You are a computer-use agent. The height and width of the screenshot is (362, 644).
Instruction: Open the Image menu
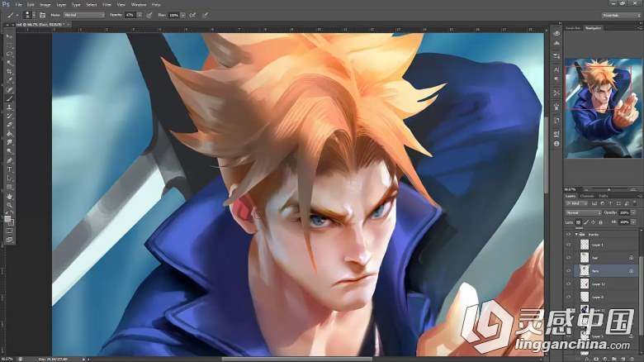pos(45,4)
